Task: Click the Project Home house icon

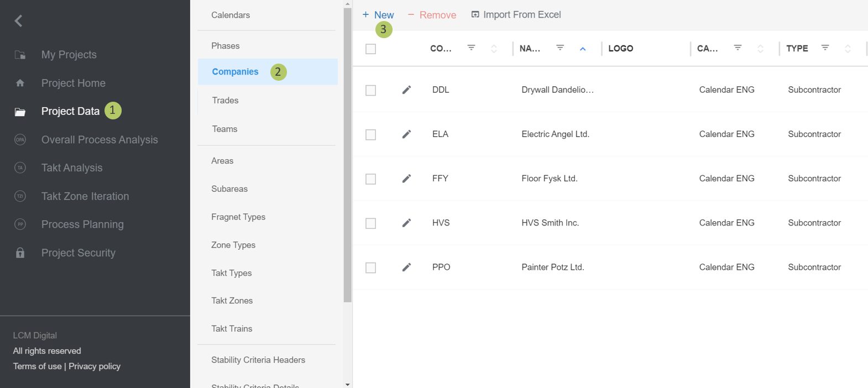Action: [x=20, y=83]
